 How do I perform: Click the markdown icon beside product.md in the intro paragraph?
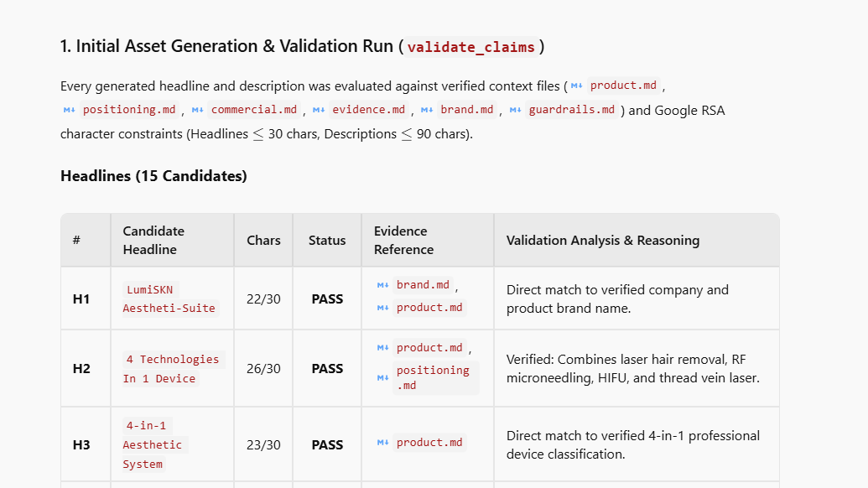(577, 86)
